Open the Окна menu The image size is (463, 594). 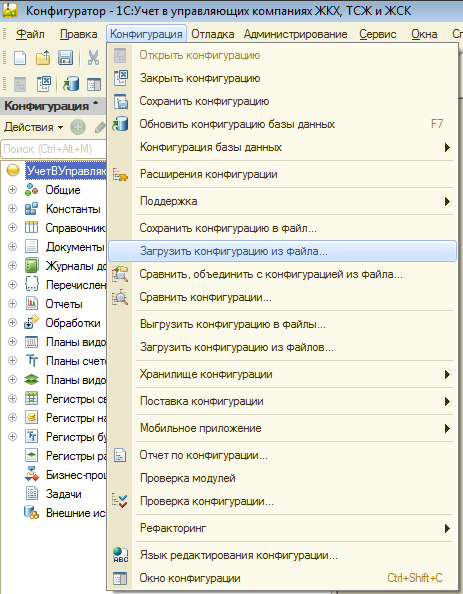[x=424, y=34]
